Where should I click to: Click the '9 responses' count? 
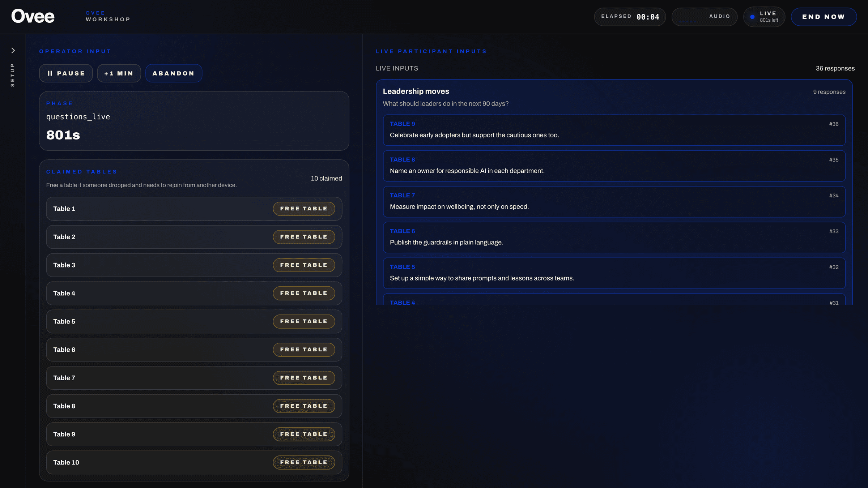[829, 92]
